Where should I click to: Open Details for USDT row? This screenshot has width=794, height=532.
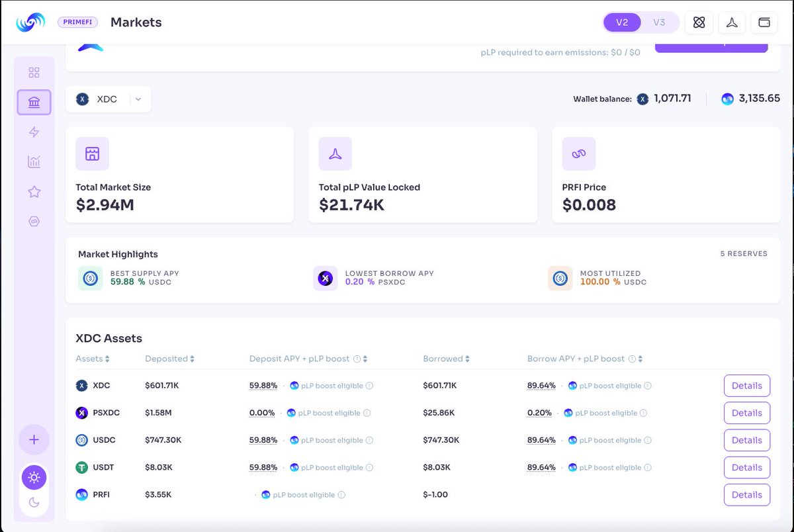click(x=747, y=467)
